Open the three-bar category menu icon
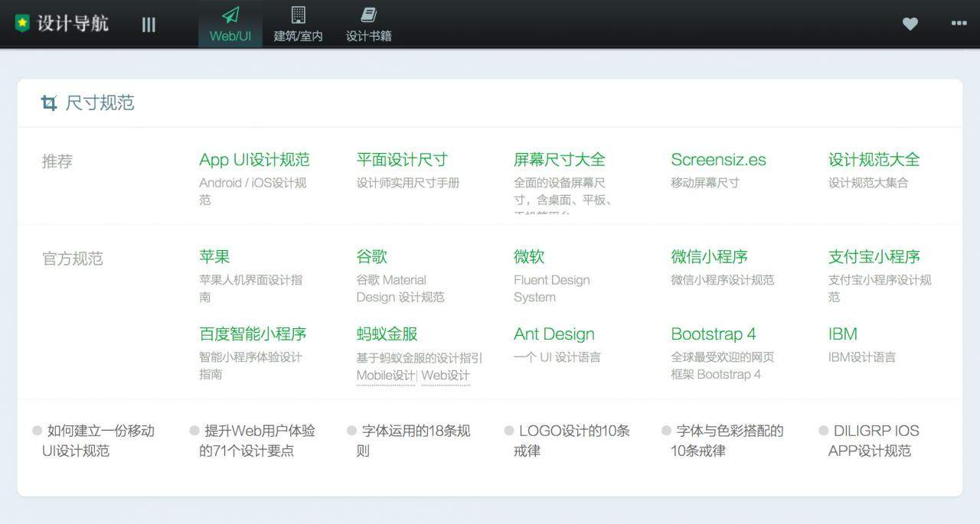The height and width of the screenshot is (524, 980). point(149,24)
